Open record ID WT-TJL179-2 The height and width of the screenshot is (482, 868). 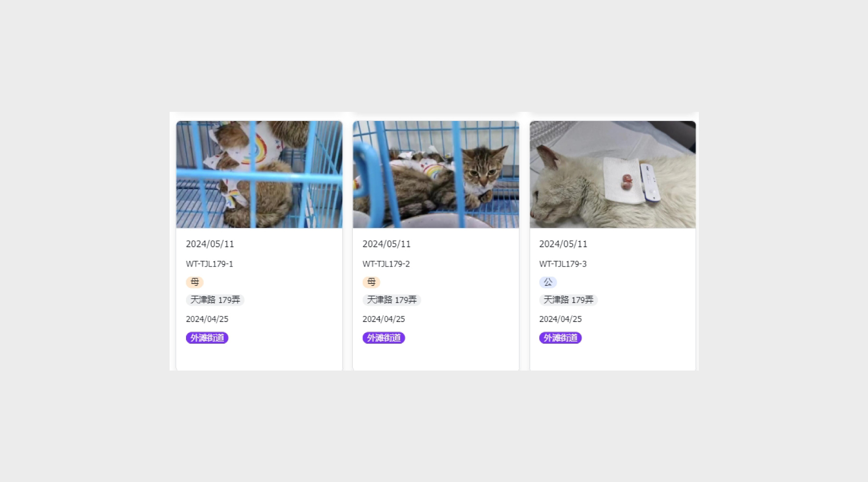(x=386, y=264)
